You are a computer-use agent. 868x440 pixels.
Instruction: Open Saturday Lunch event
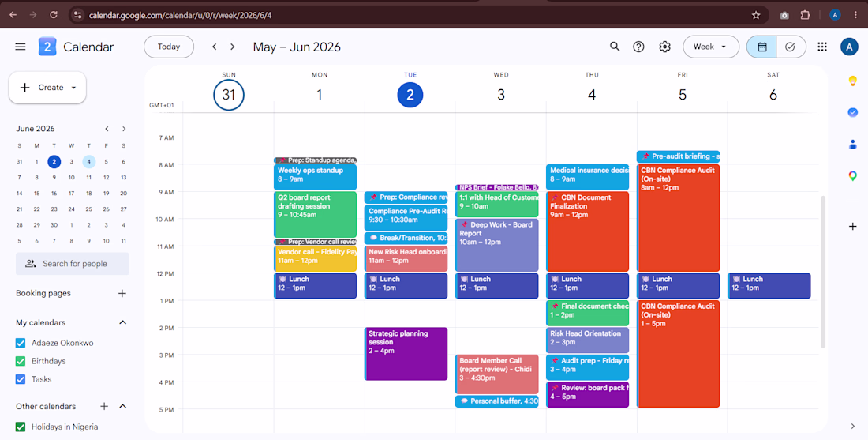769,286
